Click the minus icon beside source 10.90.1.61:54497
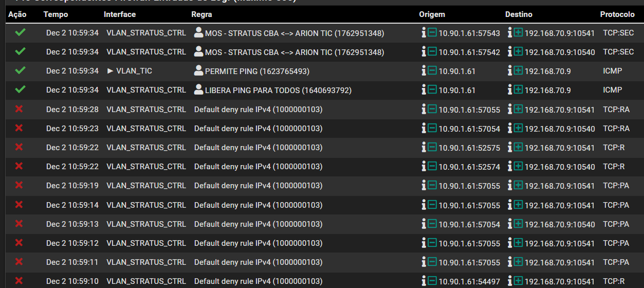This screenshot has width=644, height=288. pyautogui.click(x=432, y=281)
